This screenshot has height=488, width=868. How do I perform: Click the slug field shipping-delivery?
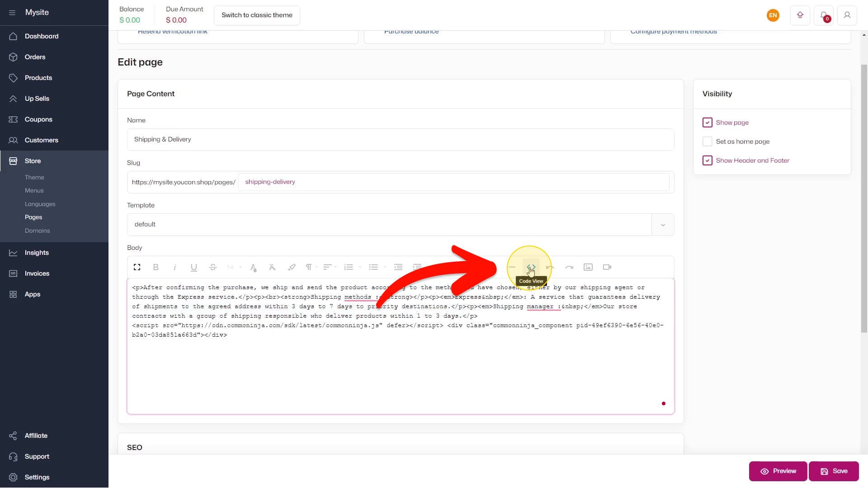pyautogui.click(x=454, y=182)
